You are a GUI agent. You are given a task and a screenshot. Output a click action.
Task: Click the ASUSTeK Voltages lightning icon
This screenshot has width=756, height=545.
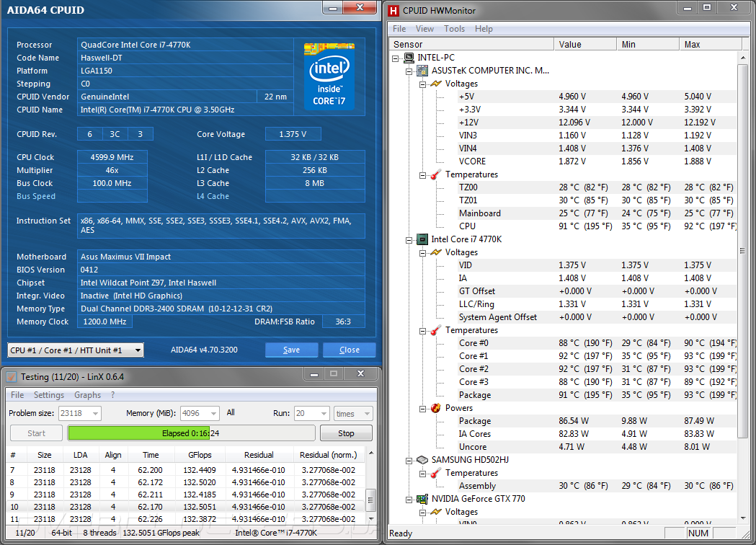pos(436,84)
